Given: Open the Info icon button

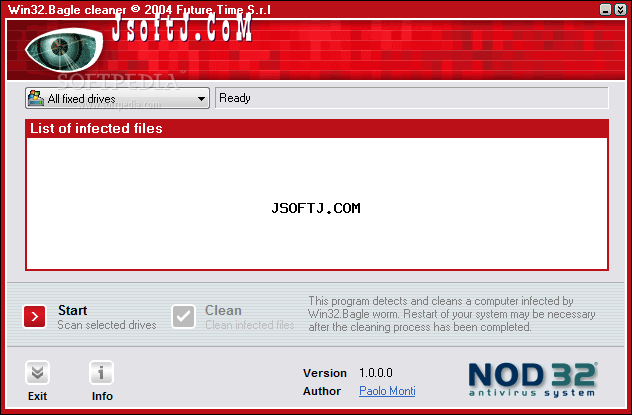Looking at the screenshot, I should [x=101, y=372].
